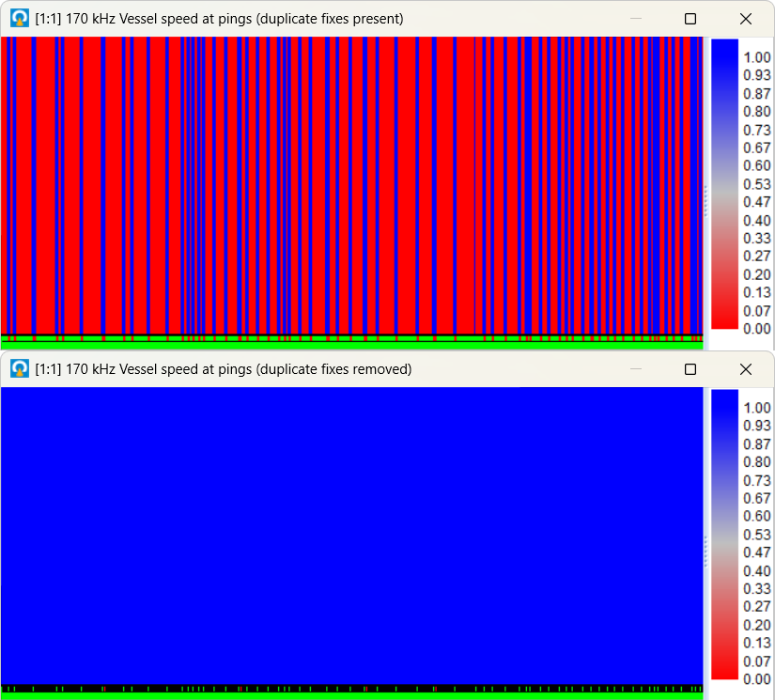Click the 0.13 legend label in the bottom window
Image resolution: width=775 pixels, height=700 pixels.
(757, 643)
